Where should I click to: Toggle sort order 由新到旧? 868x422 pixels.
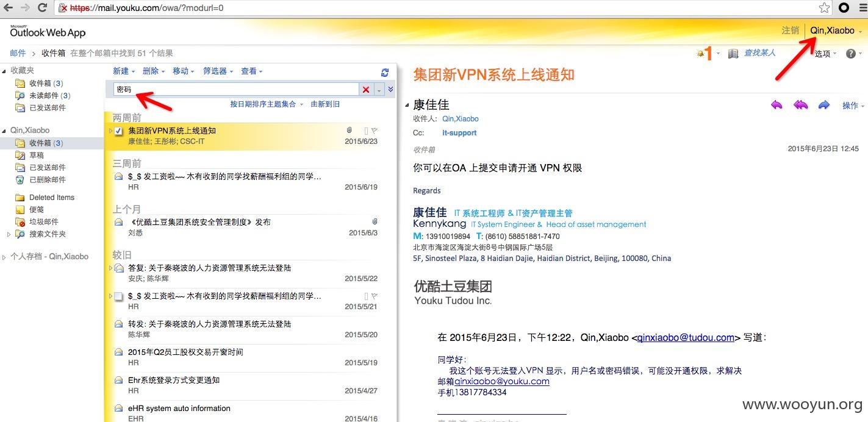[325, 104]
